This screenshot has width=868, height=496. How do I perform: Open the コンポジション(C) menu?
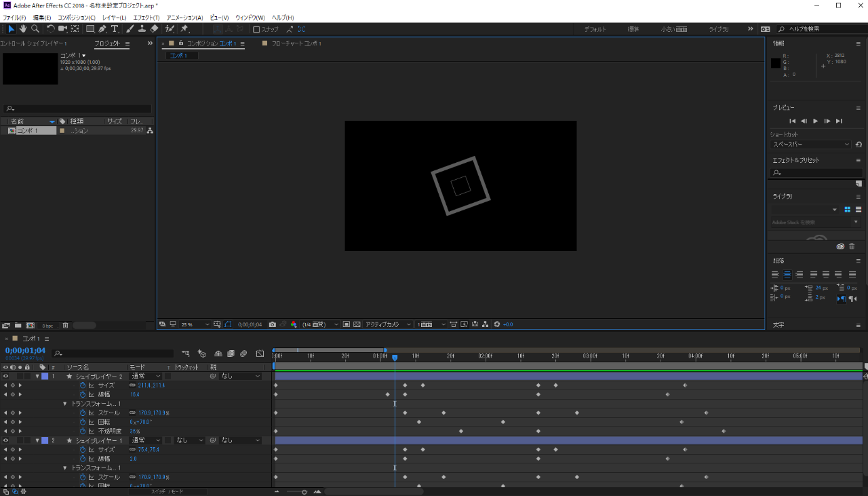tap(77, 17)
